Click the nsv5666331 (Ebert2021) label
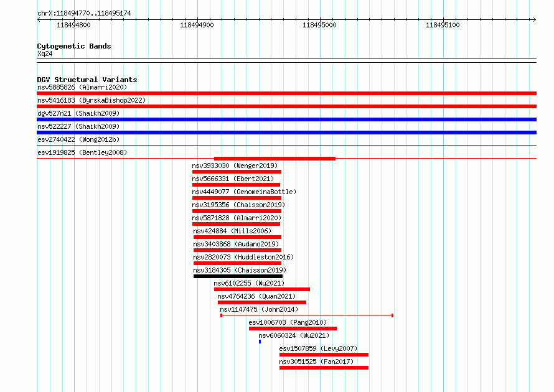This screenshot has height=392, width=554. pyautogui.click(x=233, y=179)
